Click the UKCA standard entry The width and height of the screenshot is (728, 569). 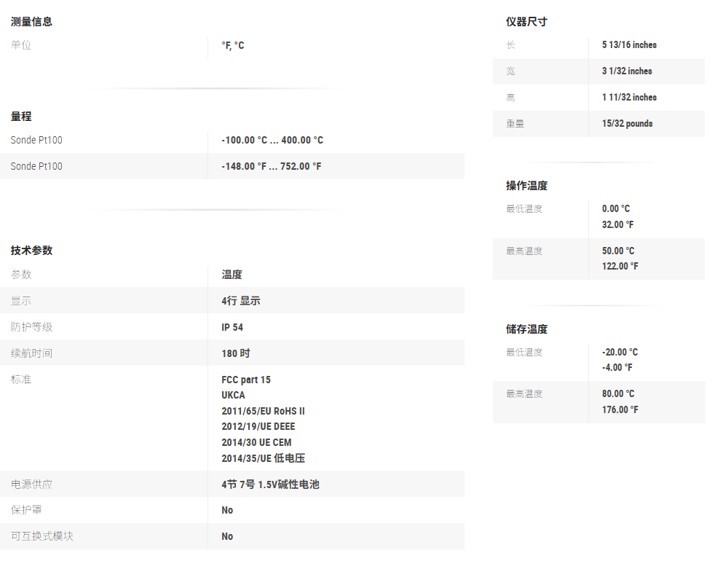pyautogui.click(x=234, y=395)
